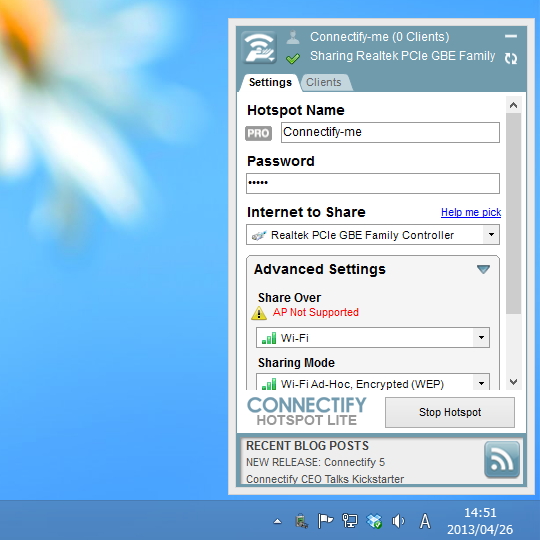The image size is (540, 540).
Task: Click the Safely Remove Hardware tray icon
Action: [x=302, y=521]
